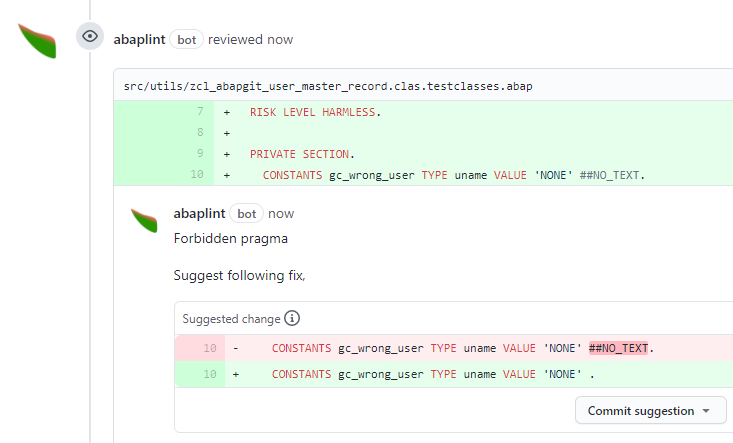The height and width of the screenshot is (443, 733).
Task: Open file path zcl_abapgit_user_master_record.clas.testclasses.abap
Action: pos(328,86)
